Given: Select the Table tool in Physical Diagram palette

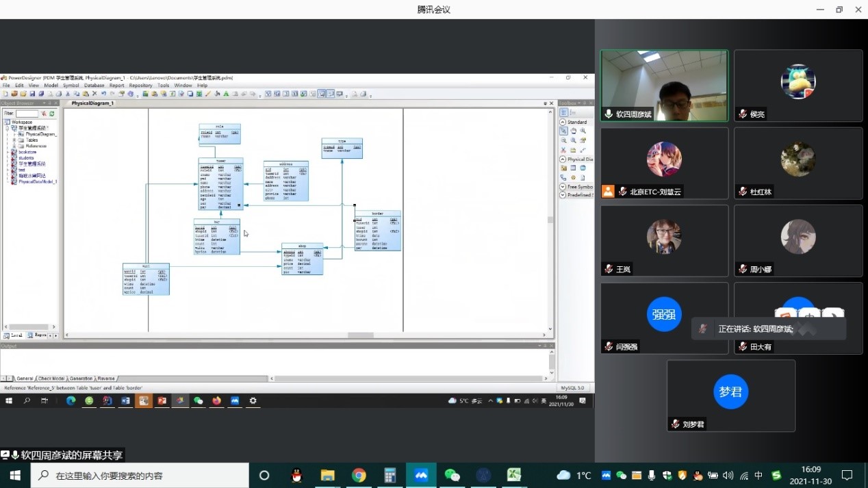Looking at the screenshot, I should (573, 168).
